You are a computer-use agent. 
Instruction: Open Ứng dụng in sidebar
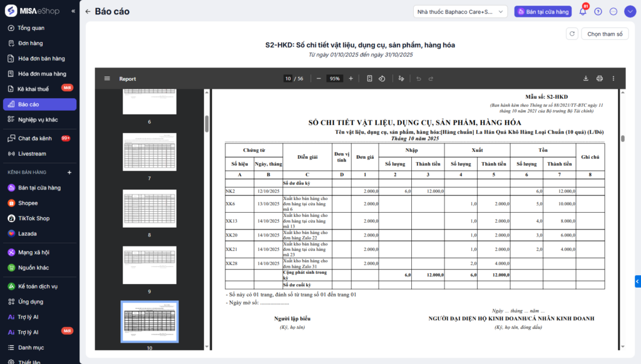(39, 301)
